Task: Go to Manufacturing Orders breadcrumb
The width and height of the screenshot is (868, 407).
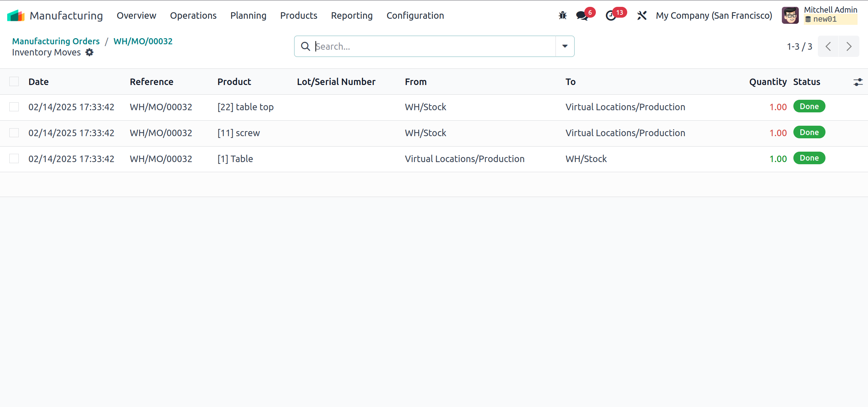Action: (56, 41)
